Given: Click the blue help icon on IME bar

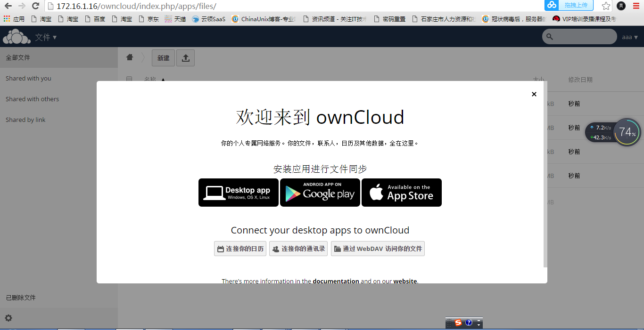Looking at the screenshot, I should 469,323.
